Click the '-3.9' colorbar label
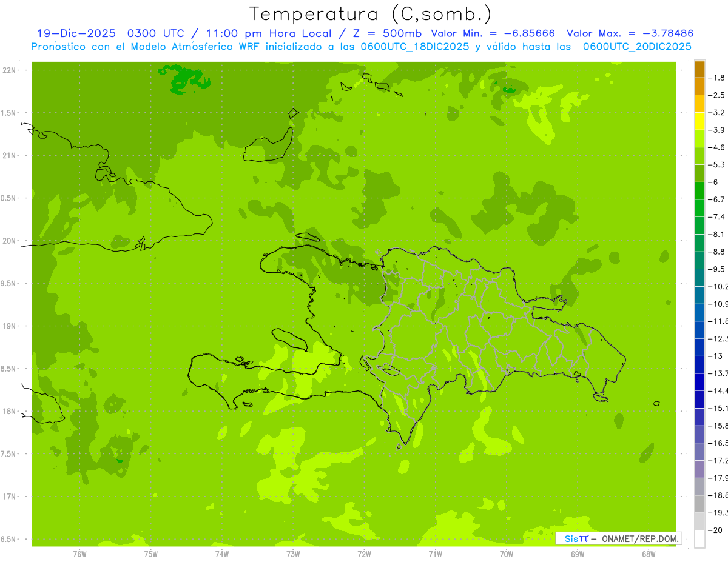The height and width of the screenshot is (562, 728). (x=716, y=130)
